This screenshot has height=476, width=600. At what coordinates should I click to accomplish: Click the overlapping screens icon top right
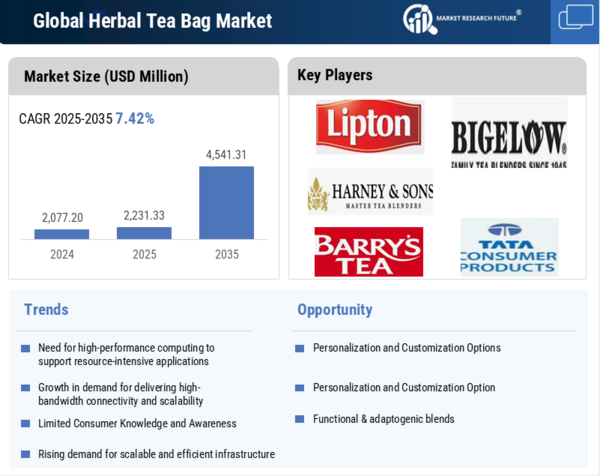pyautogui.click(x=575, y=18)
